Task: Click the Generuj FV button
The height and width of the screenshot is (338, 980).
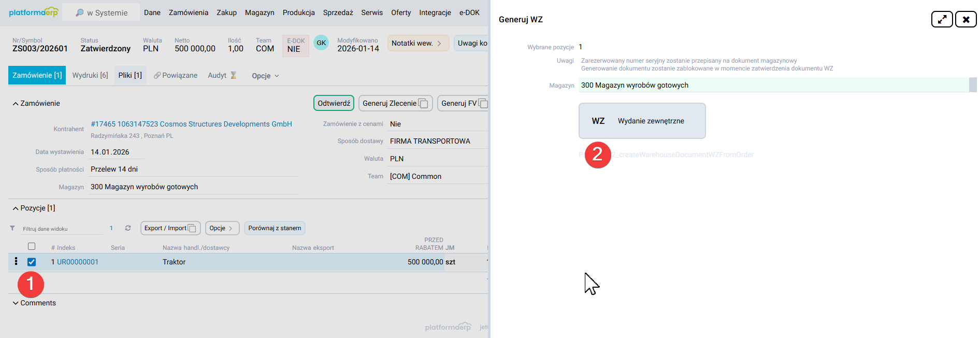Action: (463, 103)
